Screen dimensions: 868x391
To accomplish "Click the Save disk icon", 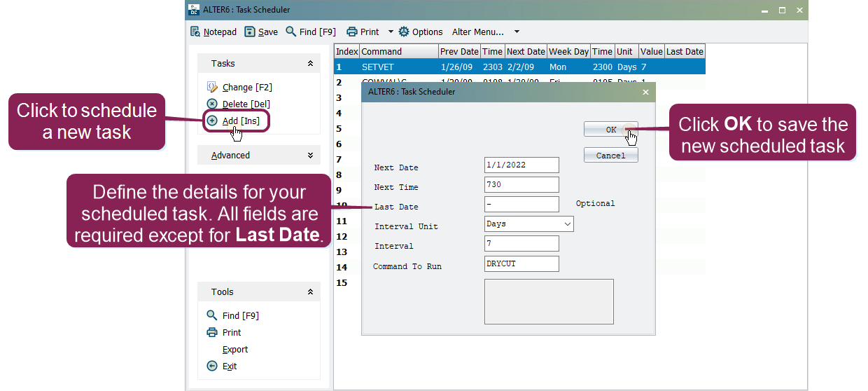I will (x=250, y=32).
